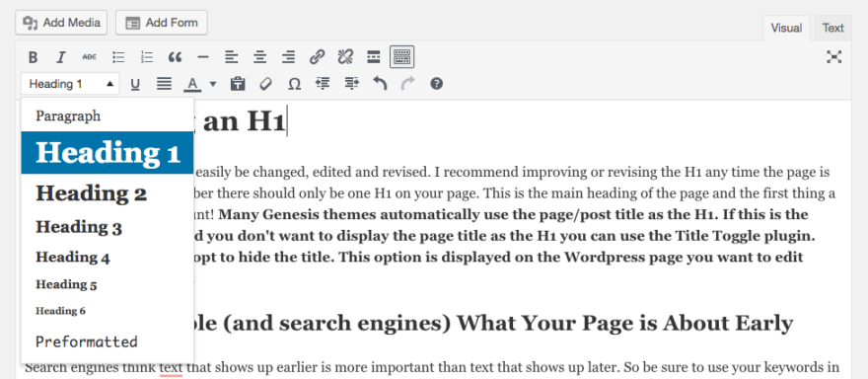Choose the Heading 2 format

108,193
